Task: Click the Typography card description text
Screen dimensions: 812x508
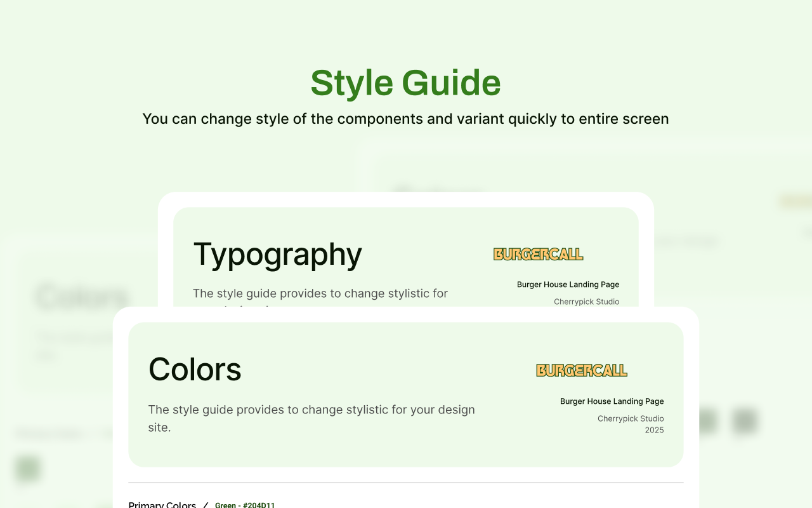Action: (x=320, y=294)
